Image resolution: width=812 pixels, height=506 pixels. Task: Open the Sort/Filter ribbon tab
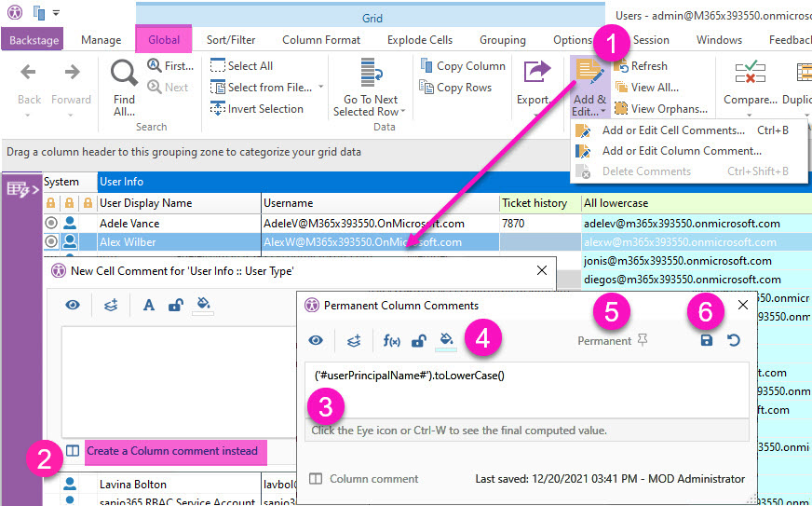tap(231, 40)
